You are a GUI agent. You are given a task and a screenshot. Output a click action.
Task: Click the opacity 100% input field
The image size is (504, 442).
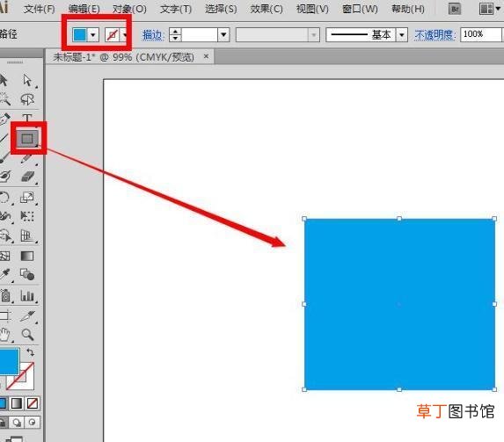(481, 34)
